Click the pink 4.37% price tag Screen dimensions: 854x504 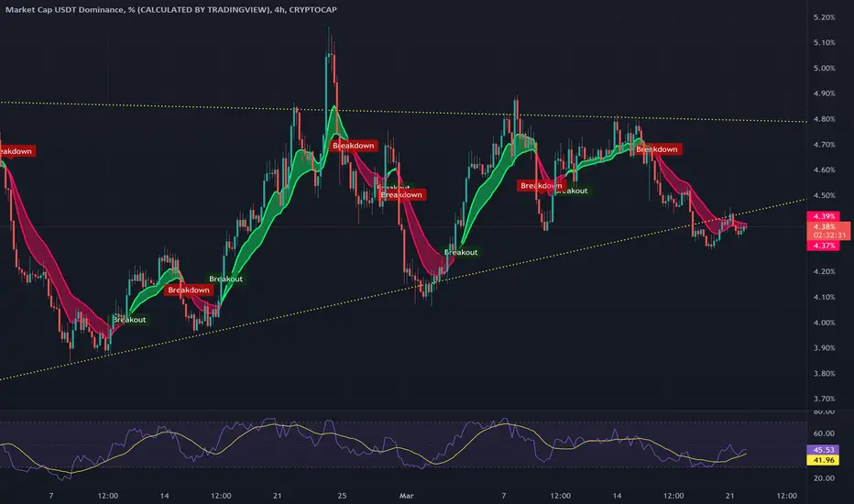[x=824, y=246]
